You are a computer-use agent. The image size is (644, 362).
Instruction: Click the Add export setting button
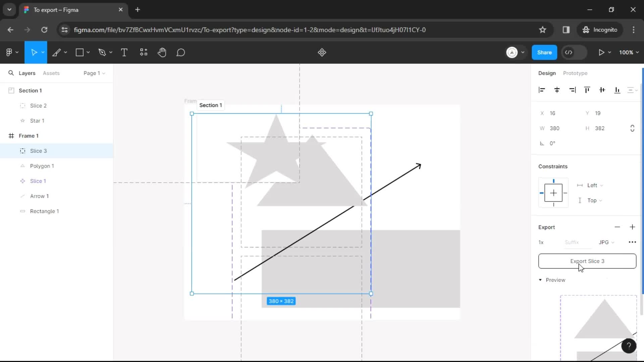tap(633, 227)
